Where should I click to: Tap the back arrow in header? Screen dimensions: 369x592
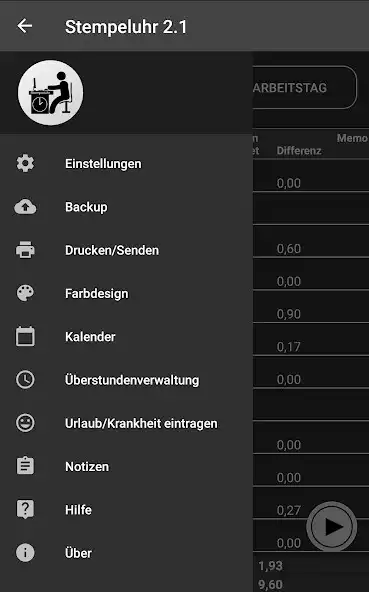[25, 26]
